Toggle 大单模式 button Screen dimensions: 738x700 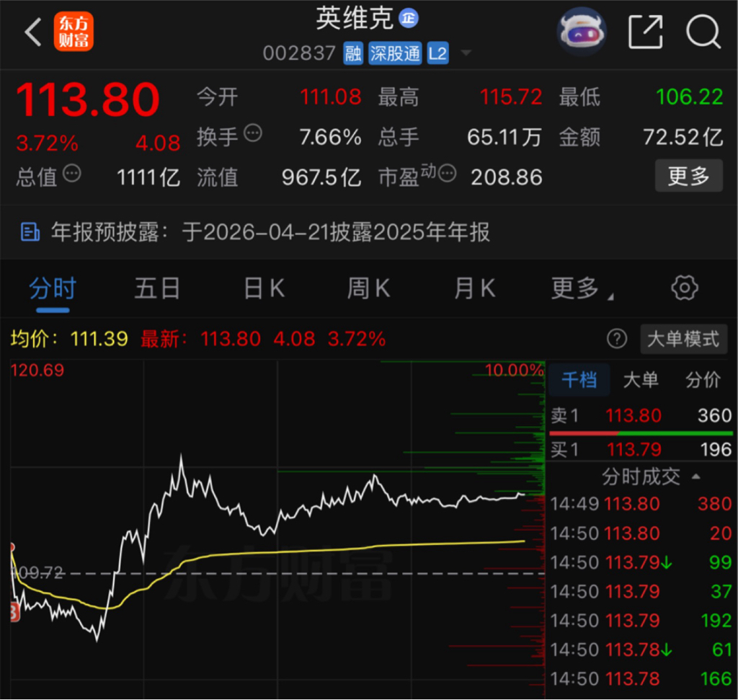(x=683, y=339)
